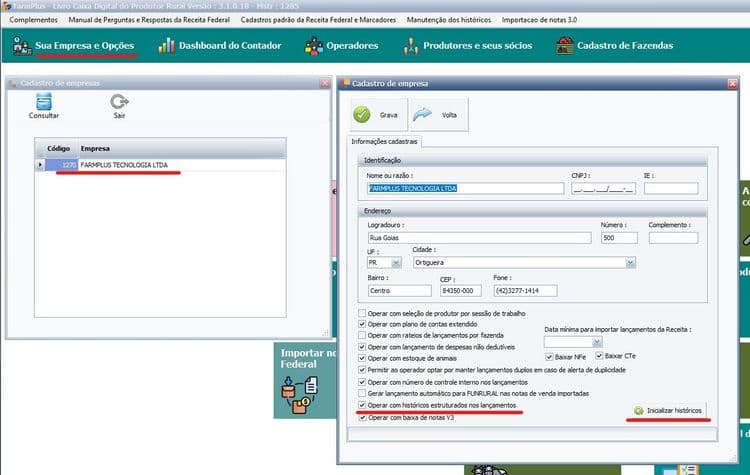This screenshot has height=475, width=750.
Task: Expand the UF state dropdown
Action: [396, 263]
